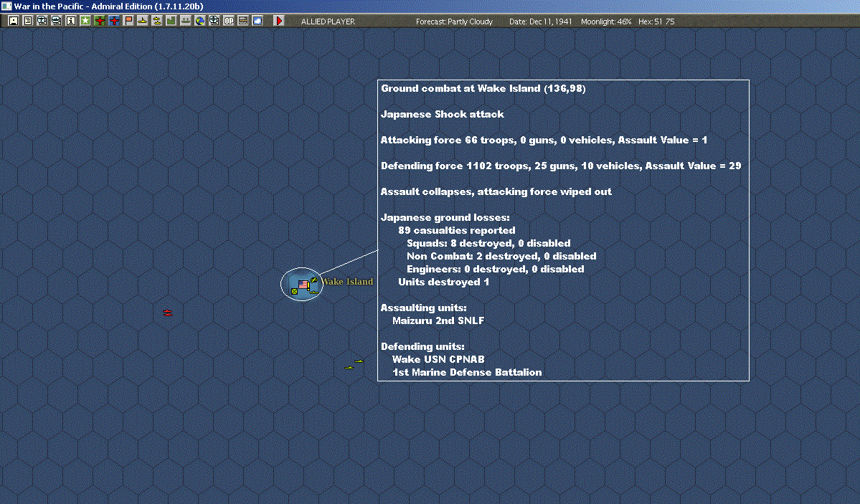The width and height of the screenshot is (860, 504).
Task: Click the crosshair target icon
Action: pyautogui.click(x=214, y=21)
